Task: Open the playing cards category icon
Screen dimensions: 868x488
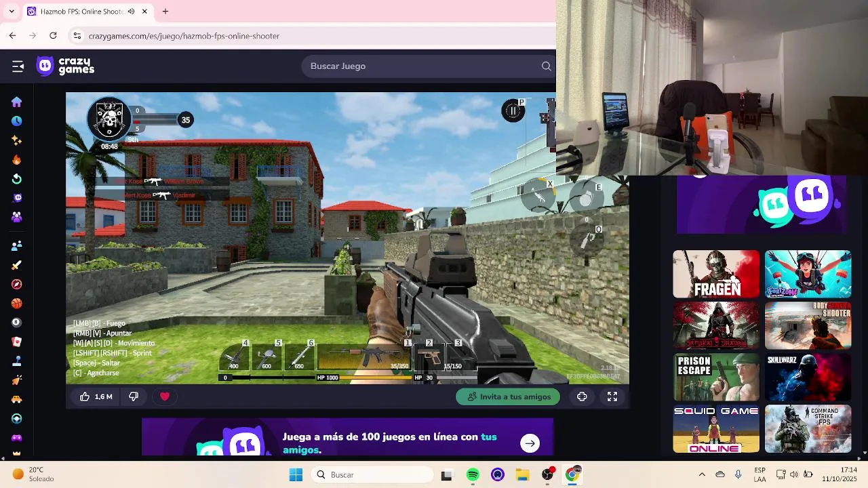Action: pyautogui.click(x=17, y=342)
